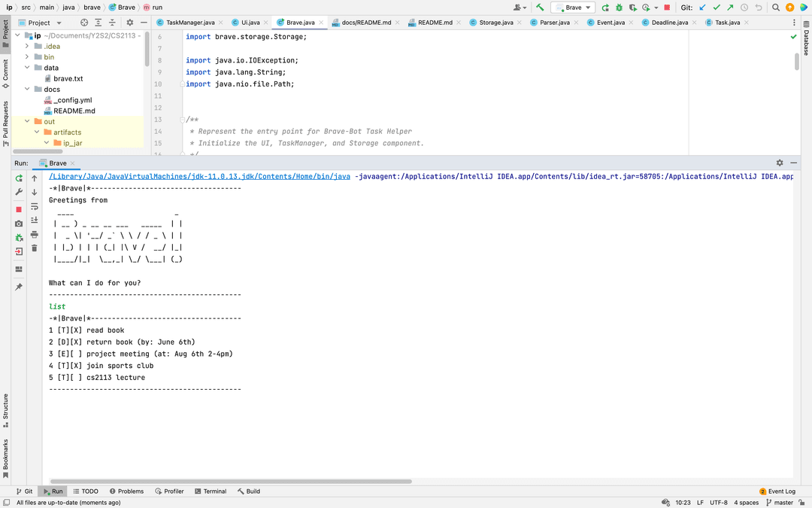Click the Git update project arrow
The width and height of the screenshot is (812, 508).
(x=702, y=8)
